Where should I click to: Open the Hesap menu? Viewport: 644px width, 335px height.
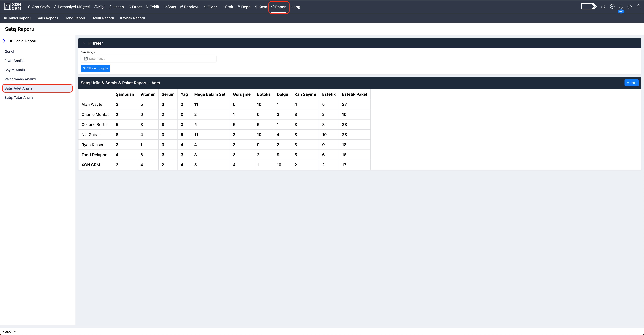click(116, 7)
